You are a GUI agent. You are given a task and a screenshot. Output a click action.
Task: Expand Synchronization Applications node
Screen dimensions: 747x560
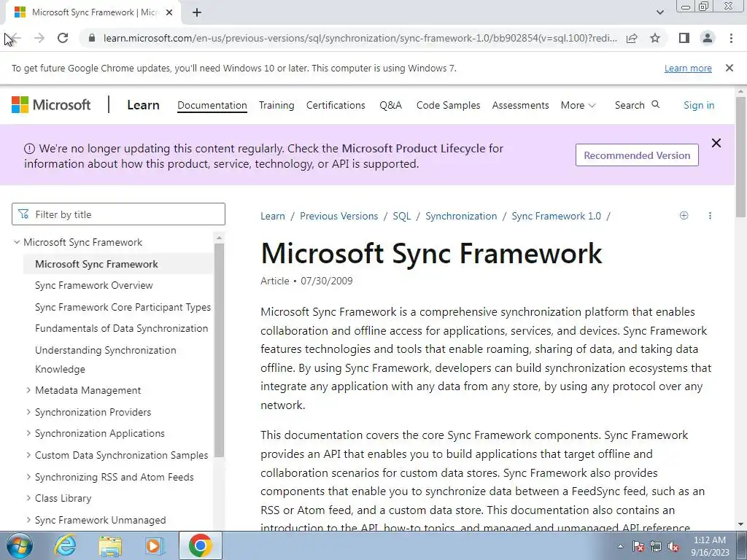click(28, 433)
